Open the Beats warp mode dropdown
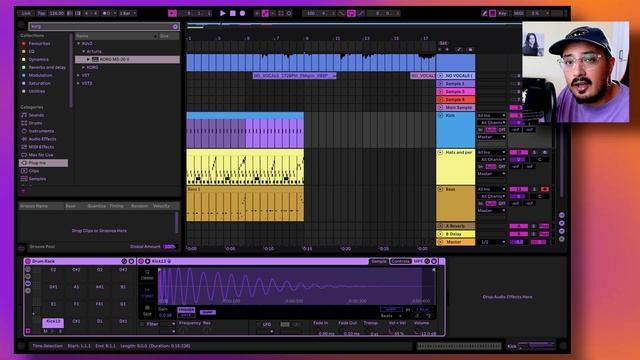 [x=391, y=316]
